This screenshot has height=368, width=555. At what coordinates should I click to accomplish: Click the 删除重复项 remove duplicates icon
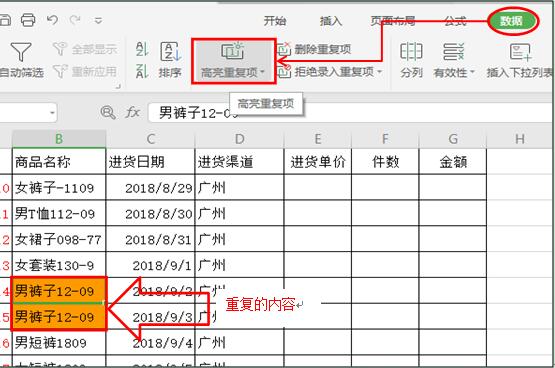pyautogui.click(x=284, y=49)
